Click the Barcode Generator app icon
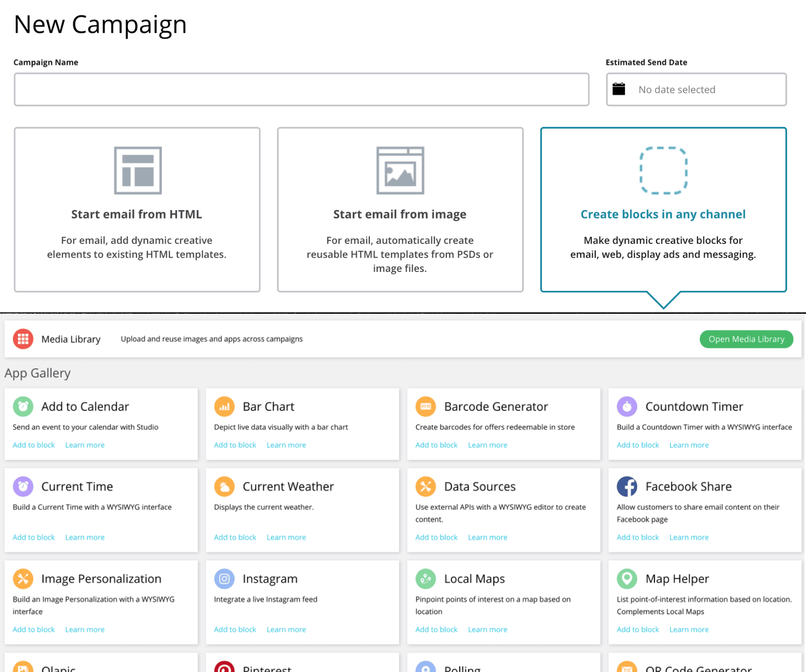The width and height of the screenshot is (806, 672). 425,407
